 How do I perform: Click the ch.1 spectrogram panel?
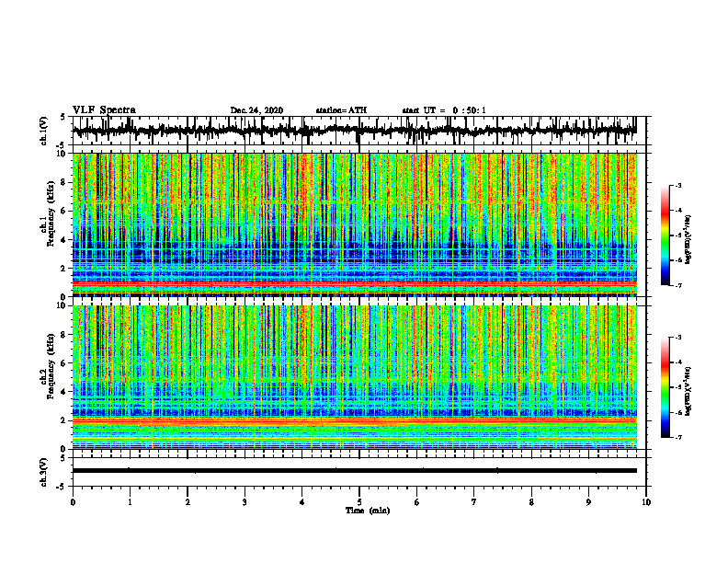354,224
